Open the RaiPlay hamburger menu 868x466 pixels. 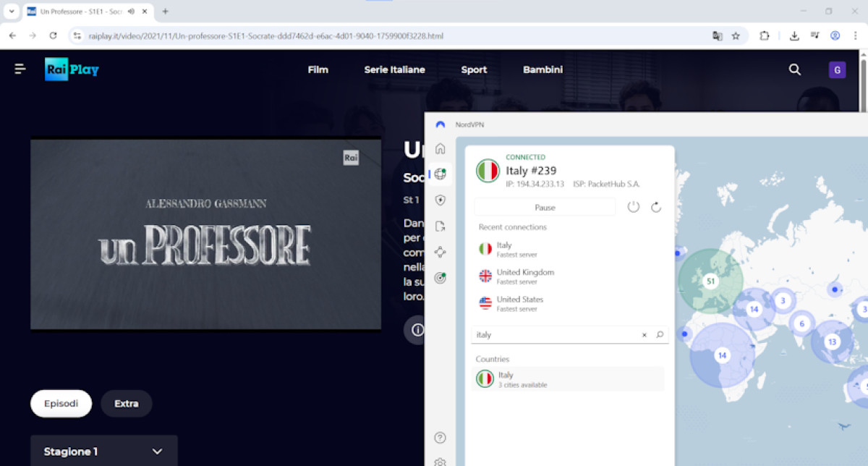pyautogui.click(x=20, y=69)
